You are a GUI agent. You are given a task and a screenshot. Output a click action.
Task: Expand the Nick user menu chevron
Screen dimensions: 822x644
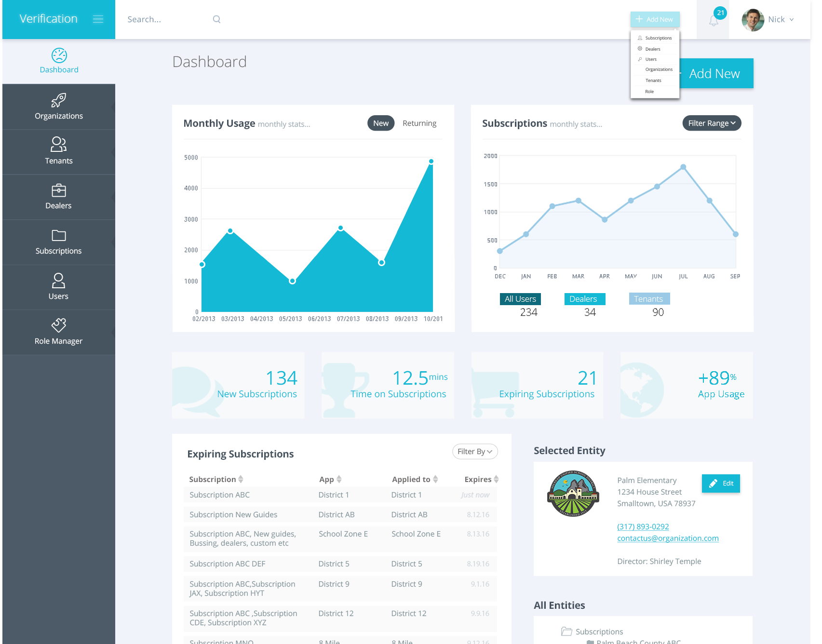(792, 20)
